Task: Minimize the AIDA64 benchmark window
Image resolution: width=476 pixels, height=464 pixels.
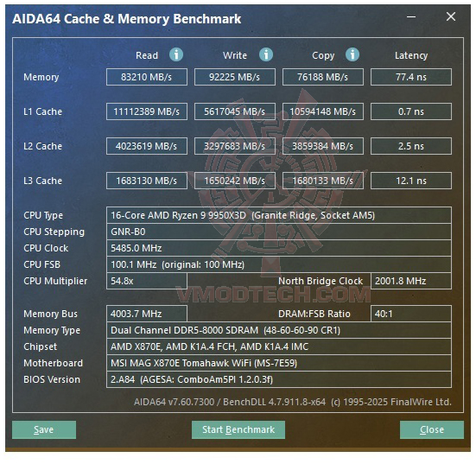Action: (411, 16)
